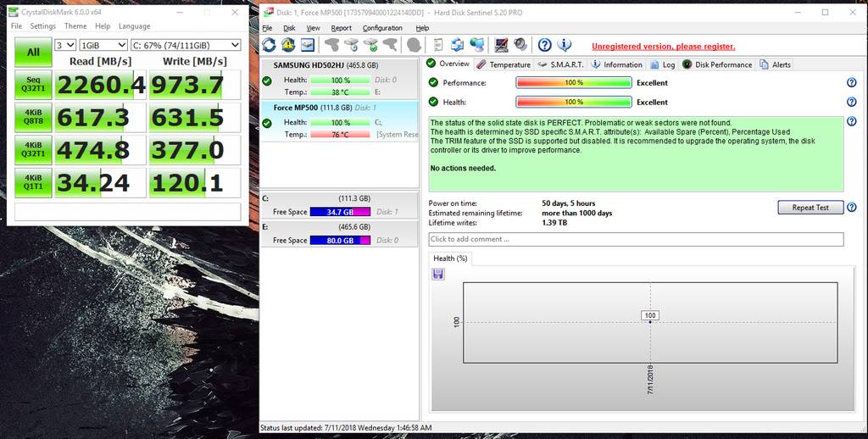Click the help icon beside Health bar
The image size is (868, 439).
pos(851,102)
